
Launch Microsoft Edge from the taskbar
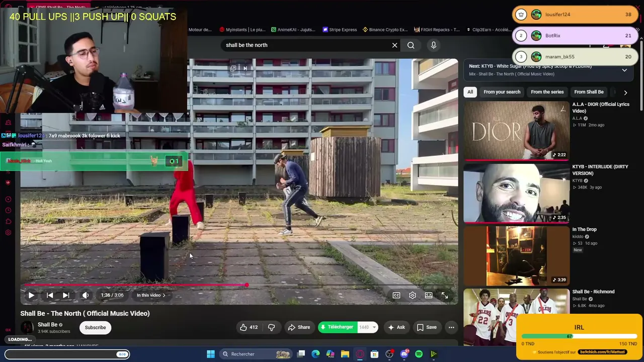pyautogui.click(x=315, y=354)
